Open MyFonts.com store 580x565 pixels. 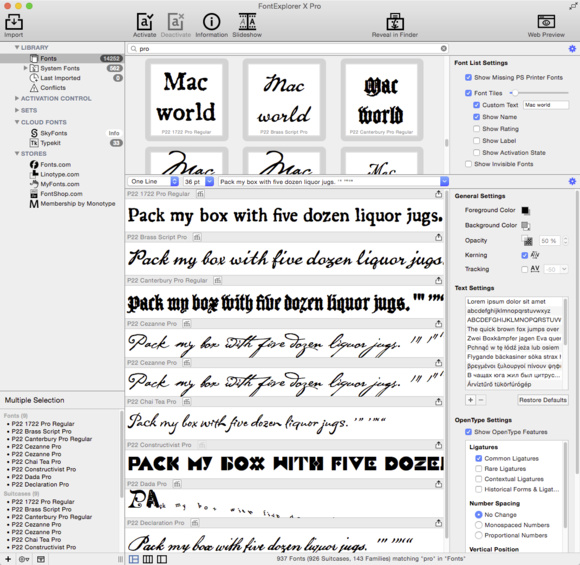tap(60, 184)
